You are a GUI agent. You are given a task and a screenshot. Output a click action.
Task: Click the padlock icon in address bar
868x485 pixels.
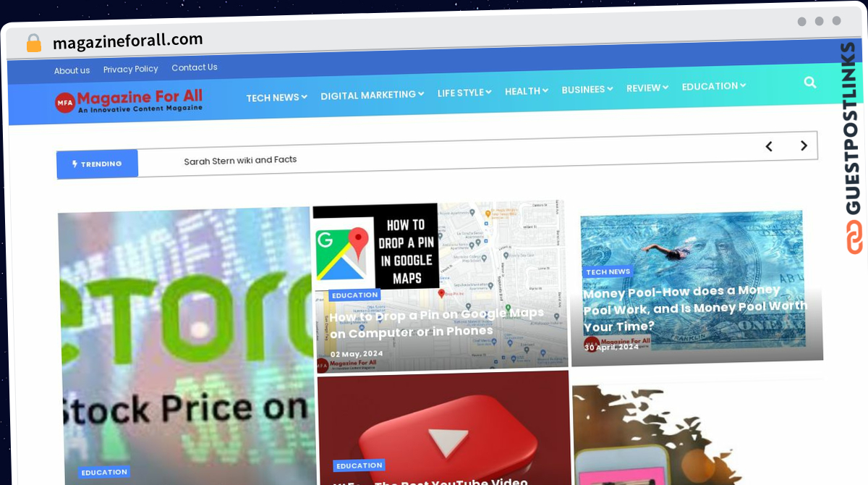34,43
